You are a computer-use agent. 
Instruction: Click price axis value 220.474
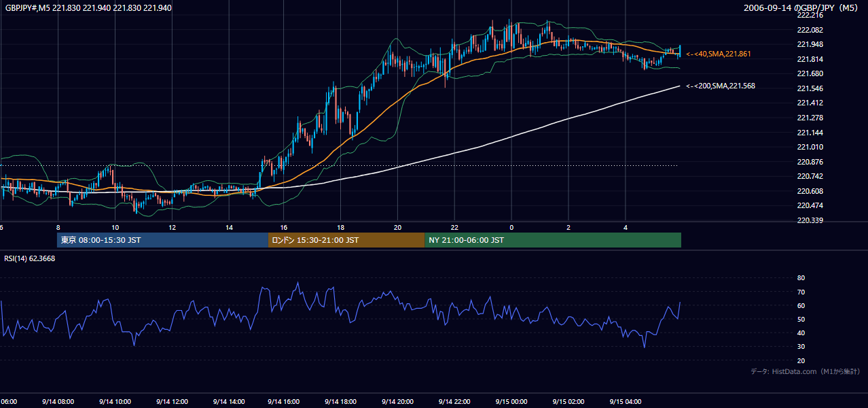pos(810,205)
